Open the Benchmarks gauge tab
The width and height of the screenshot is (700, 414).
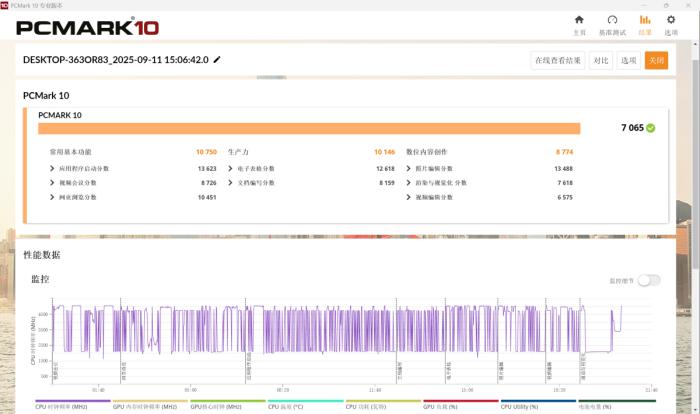pyautogui.click(x=612, y=25)
